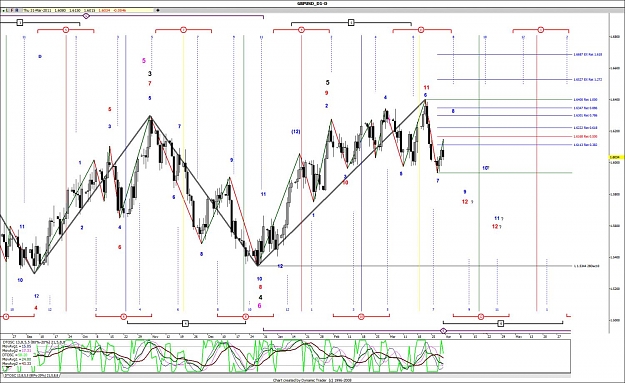Select the black square cycle marker labeled 1

(20, 23)
